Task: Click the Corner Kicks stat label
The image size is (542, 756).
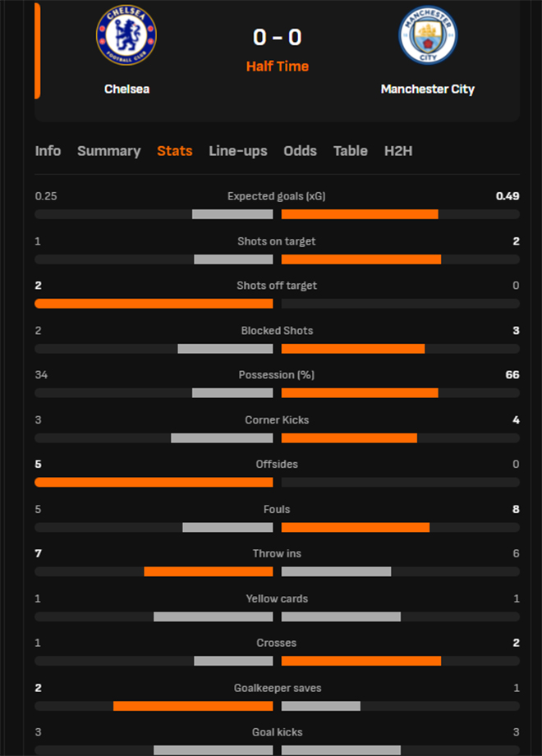Action: (x=277, y=420)
